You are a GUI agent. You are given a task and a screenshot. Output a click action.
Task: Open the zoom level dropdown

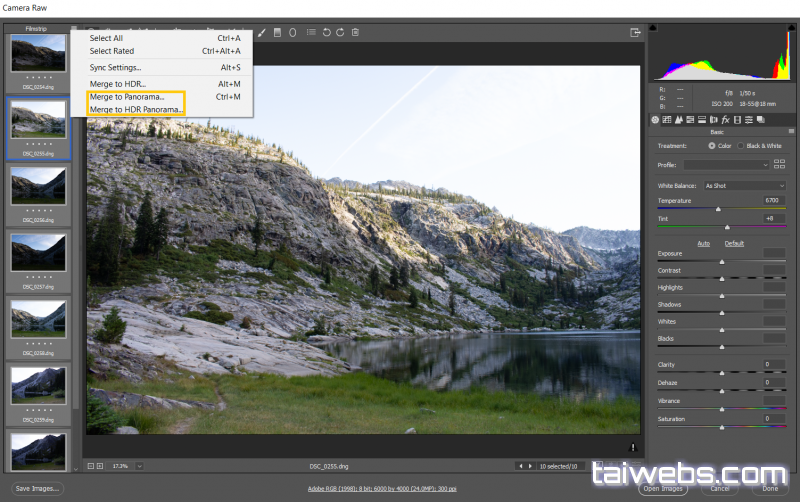click(x=140, y=466)
